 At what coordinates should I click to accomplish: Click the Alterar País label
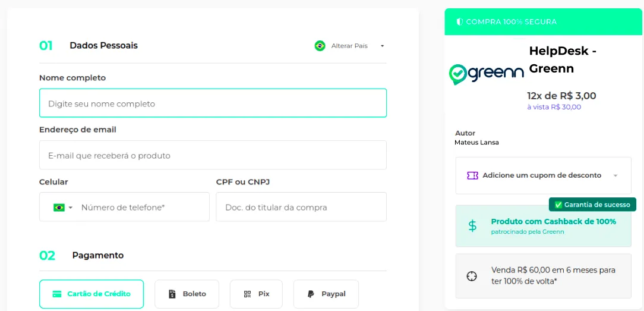click(349, 46)
